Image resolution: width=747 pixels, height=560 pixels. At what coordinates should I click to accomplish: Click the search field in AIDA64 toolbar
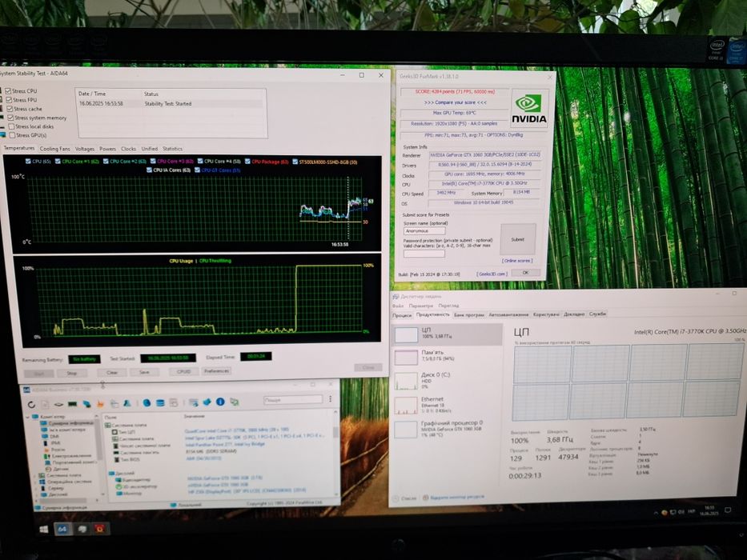tap(293, 400)
